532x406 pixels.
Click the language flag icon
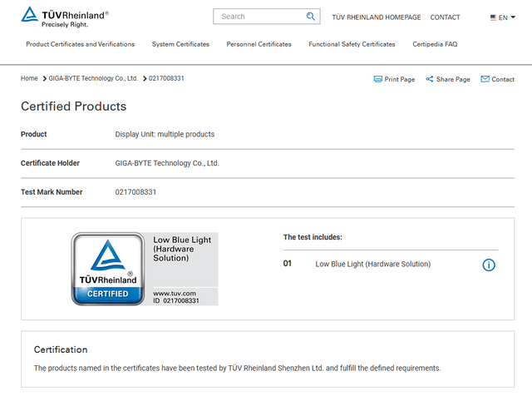click(493, 17)
